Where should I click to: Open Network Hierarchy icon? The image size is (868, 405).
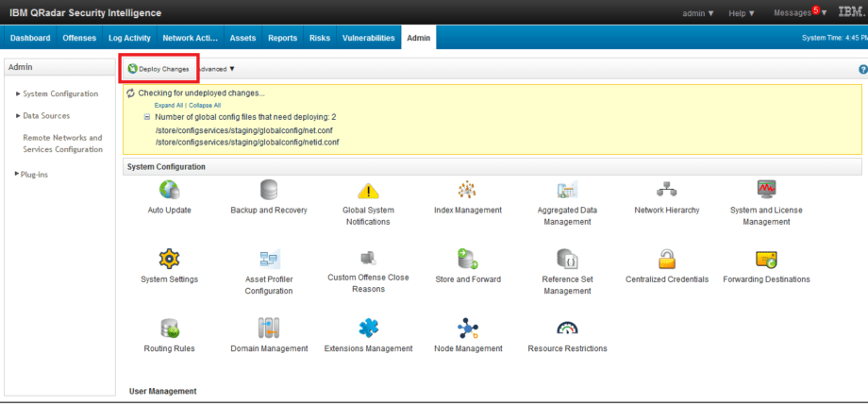(x=667, y=190)
